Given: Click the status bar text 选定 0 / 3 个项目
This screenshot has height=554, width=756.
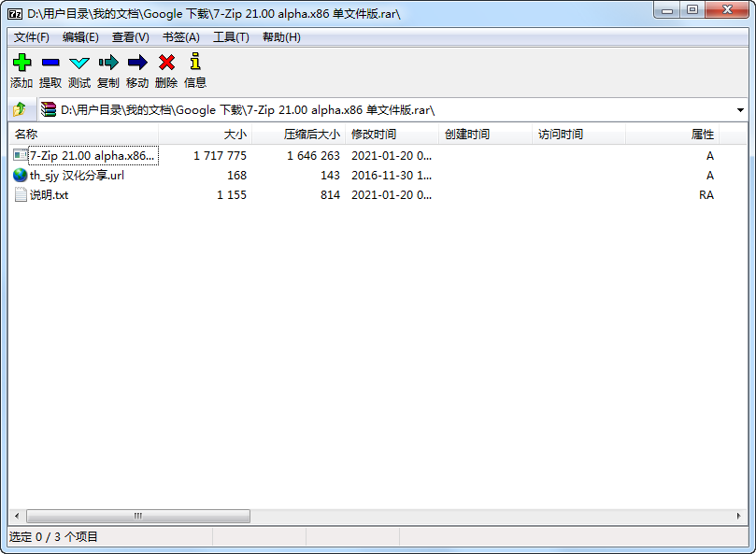Looking at the screenshot, I should 53,536.
